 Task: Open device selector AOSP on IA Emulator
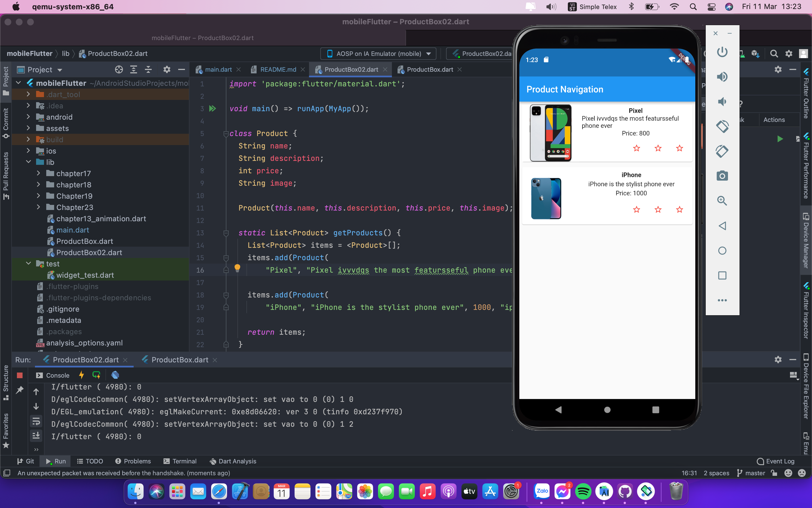378,54
